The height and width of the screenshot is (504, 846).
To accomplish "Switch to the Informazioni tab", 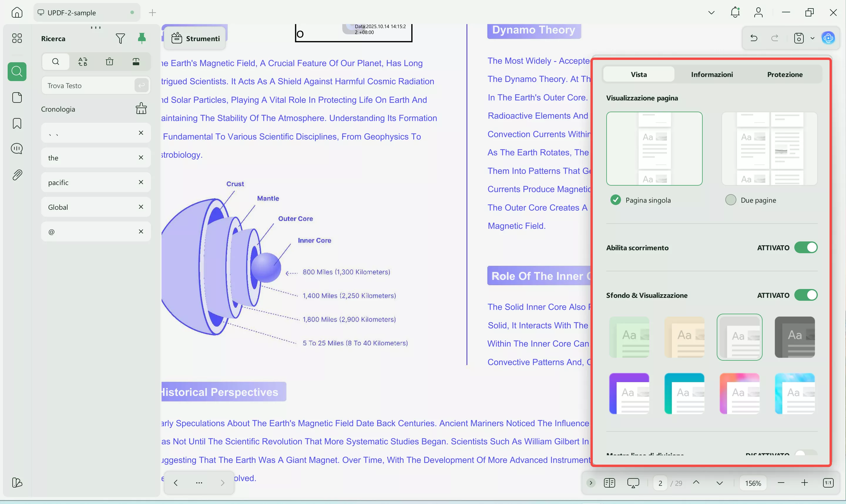I will pos(712,74).
